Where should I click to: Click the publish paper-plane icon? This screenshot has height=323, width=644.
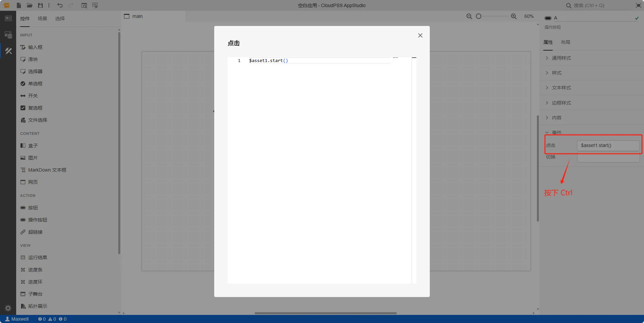95,5
